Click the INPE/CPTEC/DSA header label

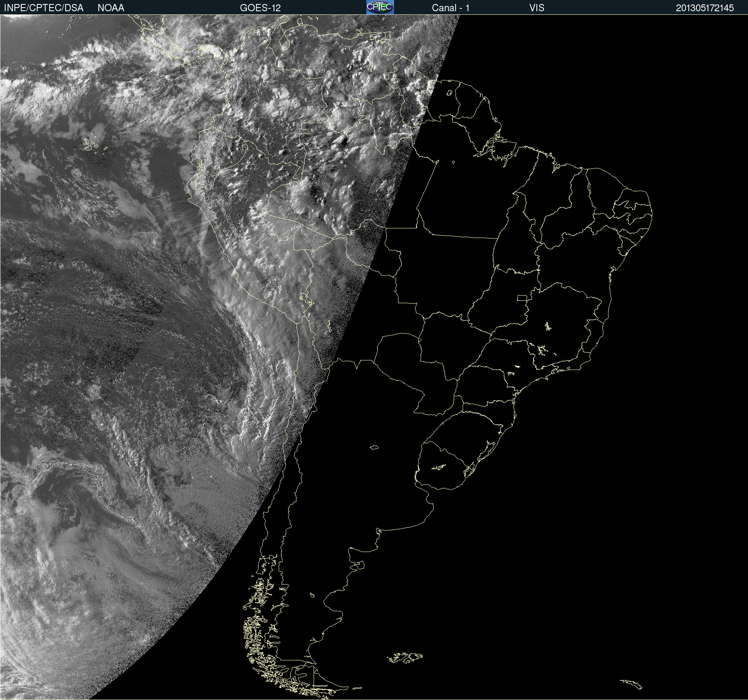tap(44, 8)
